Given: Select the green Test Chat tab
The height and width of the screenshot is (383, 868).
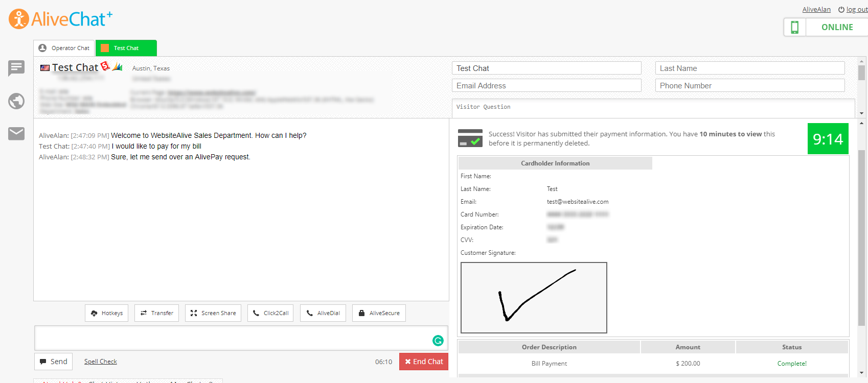Looking at the screenshot, I should (126, 48).
